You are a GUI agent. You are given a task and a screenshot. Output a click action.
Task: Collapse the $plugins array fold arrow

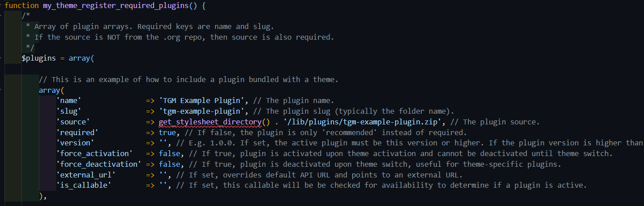(x=2, y=58)
